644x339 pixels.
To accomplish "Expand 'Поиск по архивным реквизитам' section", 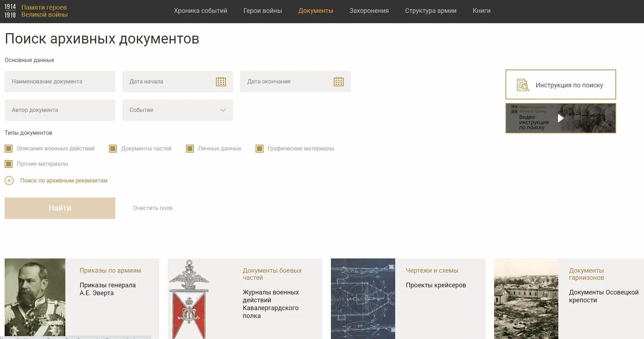I will 64,181.
